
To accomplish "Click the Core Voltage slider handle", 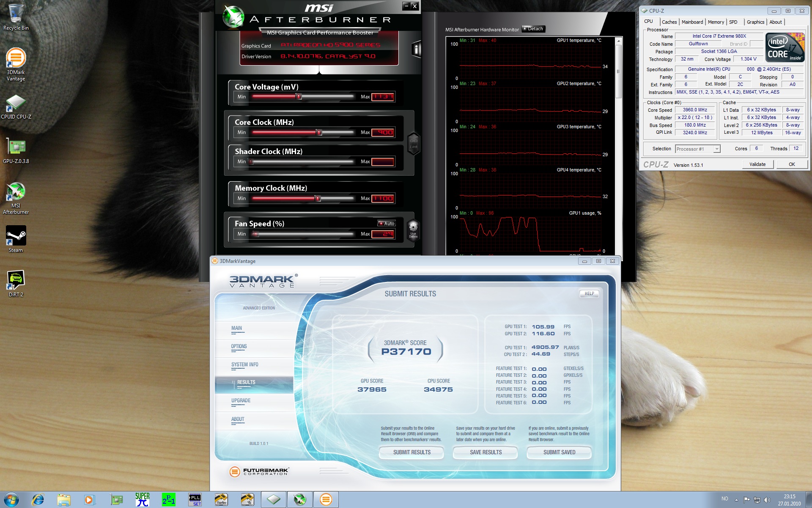I will [x=299, y=97].
